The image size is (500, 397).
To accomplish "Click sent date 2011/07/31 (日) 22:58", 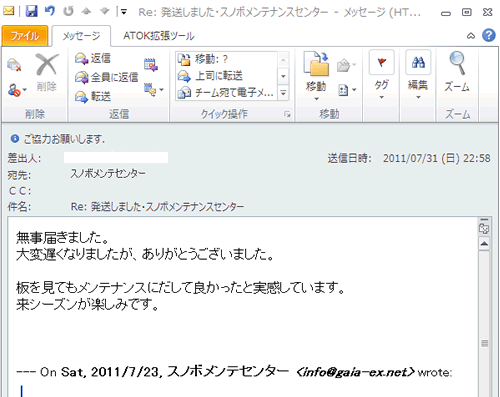I will tap(437, 158).
